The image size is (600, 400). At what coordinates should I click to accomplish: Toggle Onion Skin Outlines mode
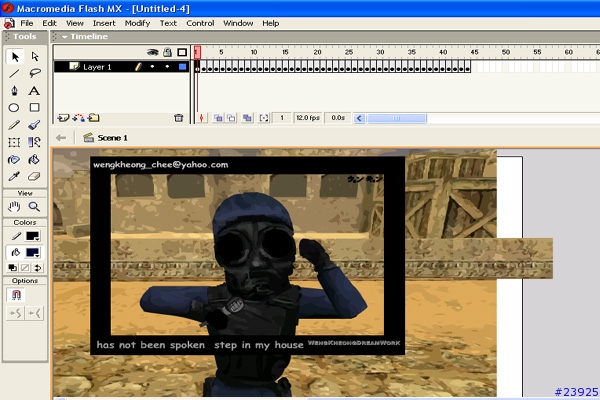(x=232, y=118)
